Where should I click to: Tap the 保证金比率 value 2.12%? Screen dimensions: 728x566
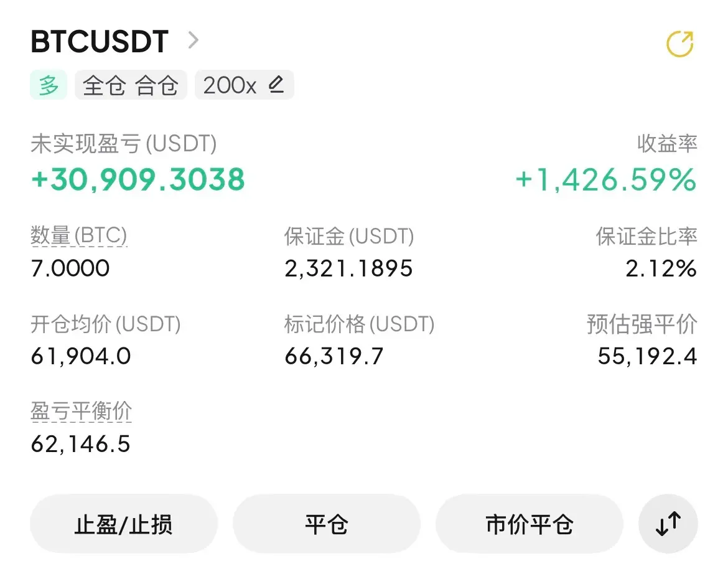pyautogui.click(x=661, y=268)
